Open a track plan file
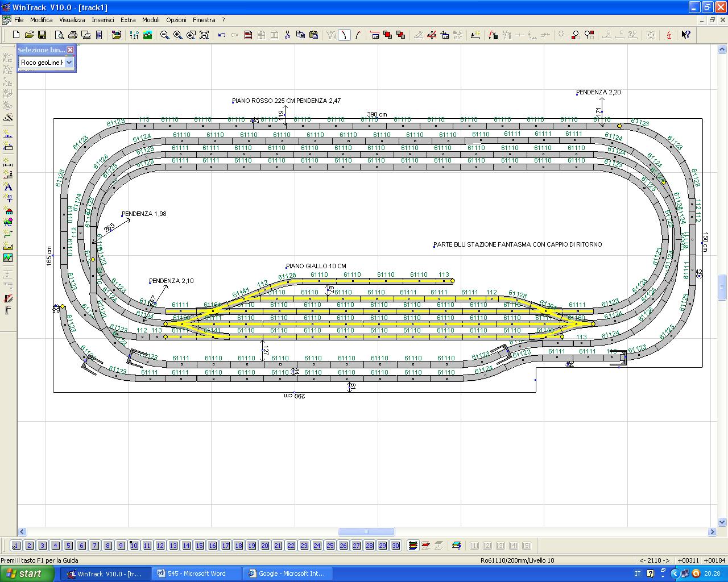Viewport: 728px width, 582px height. click(x=29, y=35)
